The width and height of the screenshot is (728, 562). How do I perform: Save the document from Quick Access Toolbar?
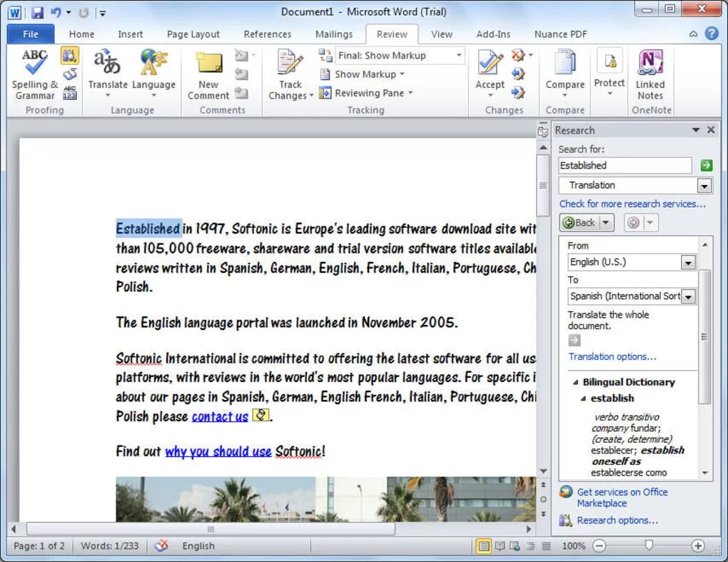point(37,13)
